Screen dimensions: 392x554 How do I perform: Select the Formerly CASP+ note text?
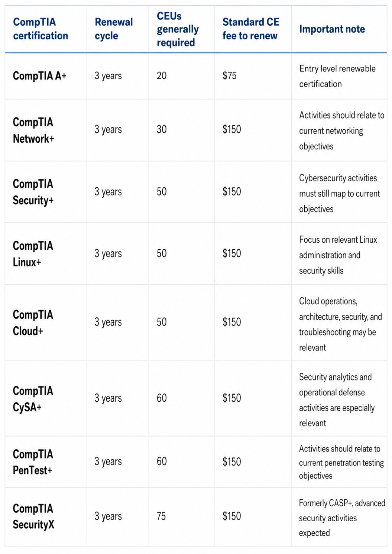[342, 518]
